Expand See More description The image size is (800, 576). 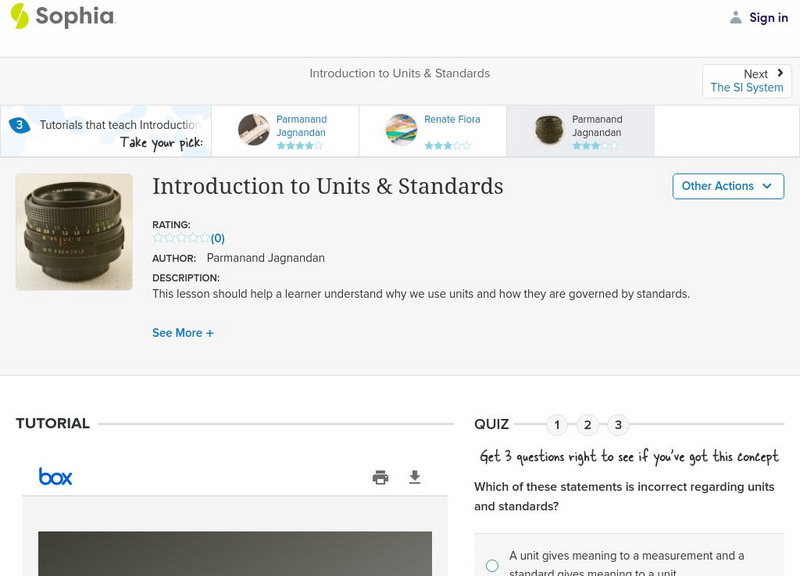183,333
